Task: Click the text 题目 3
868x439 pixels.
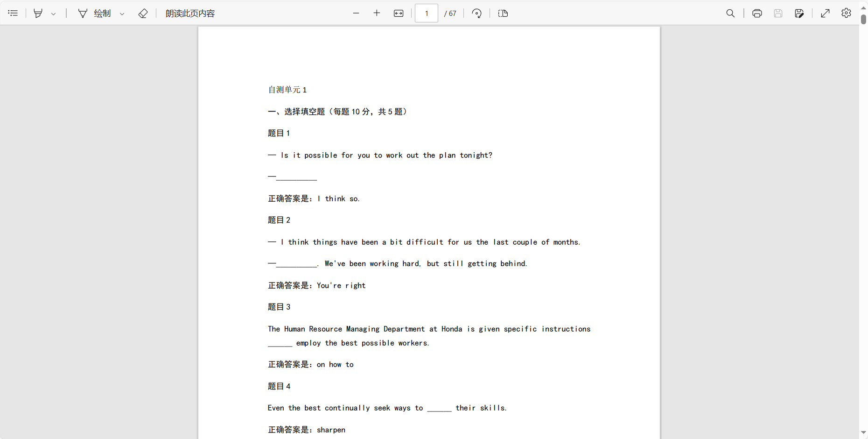Action: (x=279, y=307)
